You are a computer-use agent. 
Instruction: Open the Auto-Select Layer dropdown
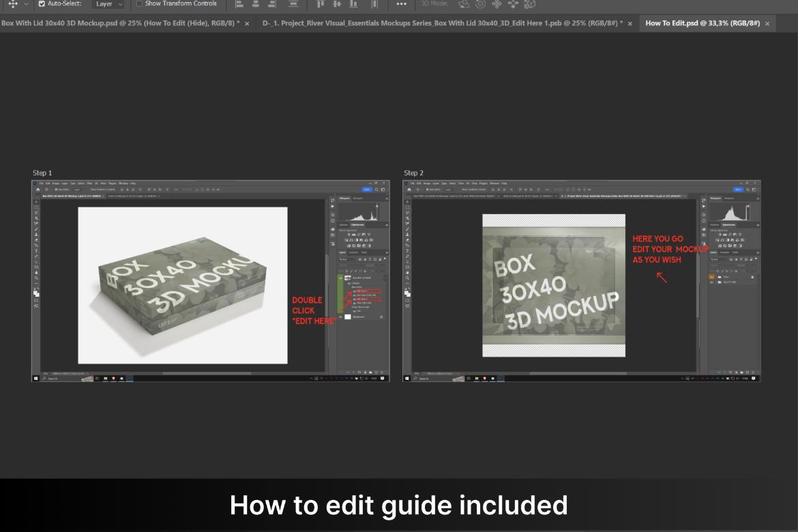109,4
